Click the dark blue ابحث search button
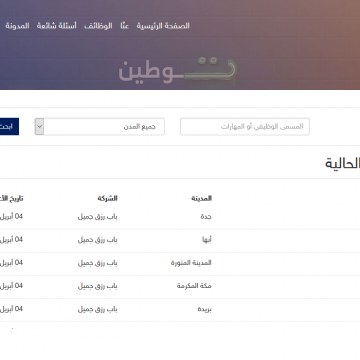This screenshot has width=360, height=360. (9, 127)
